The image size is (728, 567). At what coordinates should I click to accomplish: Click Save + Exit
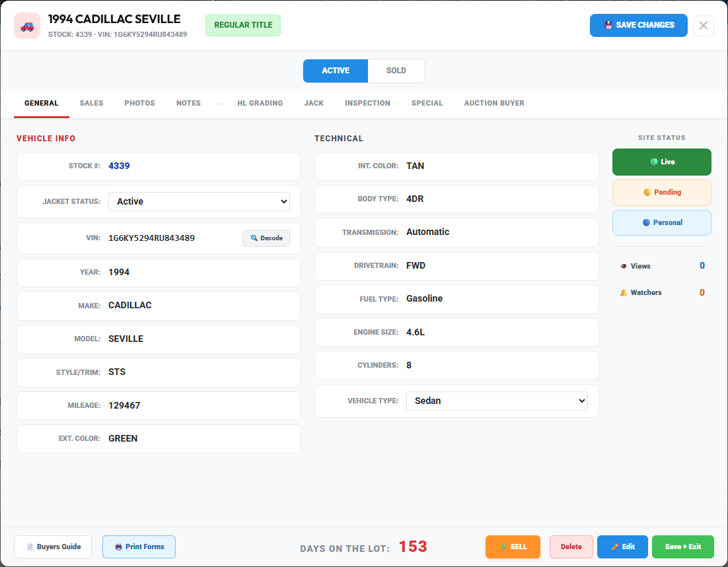pyautogui.click(x=682, y=547)
